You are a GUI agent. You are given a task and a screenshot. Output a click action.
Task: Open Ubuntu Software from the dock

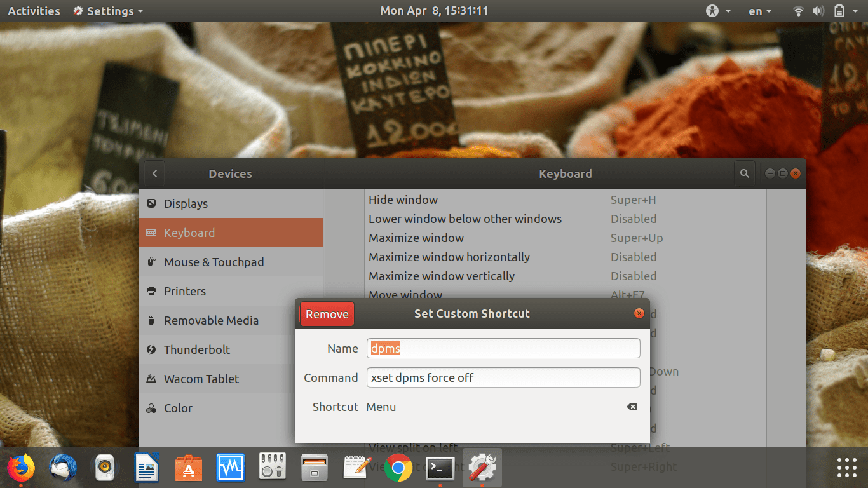(x=189, y=468)
